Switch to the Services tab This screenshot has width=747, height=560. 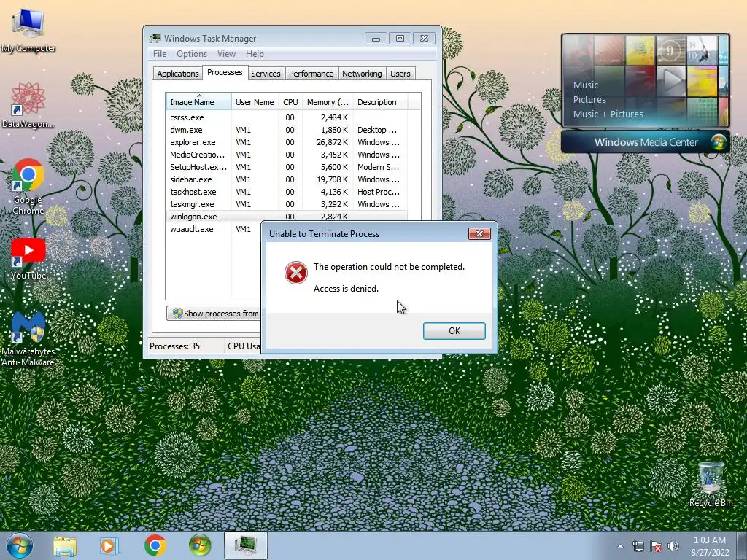point(266,74)
